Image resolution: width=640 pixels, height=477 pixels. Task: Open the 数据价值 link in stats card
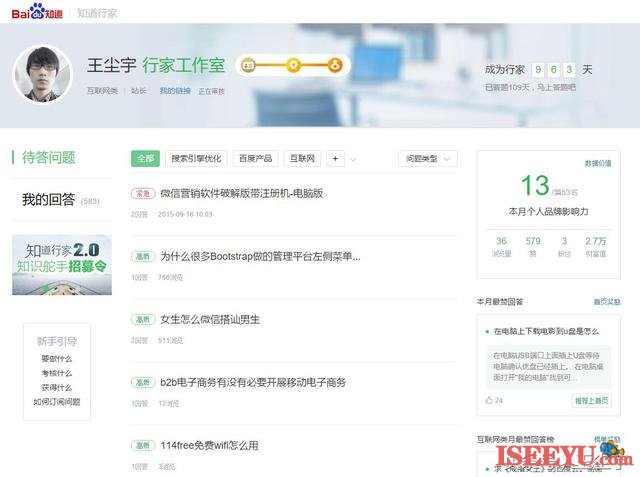click(598, 163)
